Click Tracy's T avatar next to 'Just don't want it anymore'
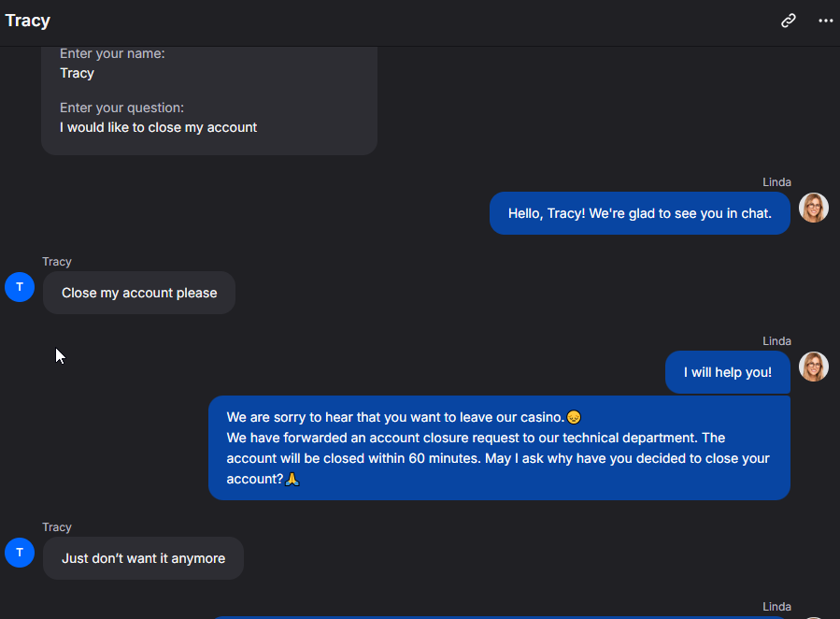 20,553
